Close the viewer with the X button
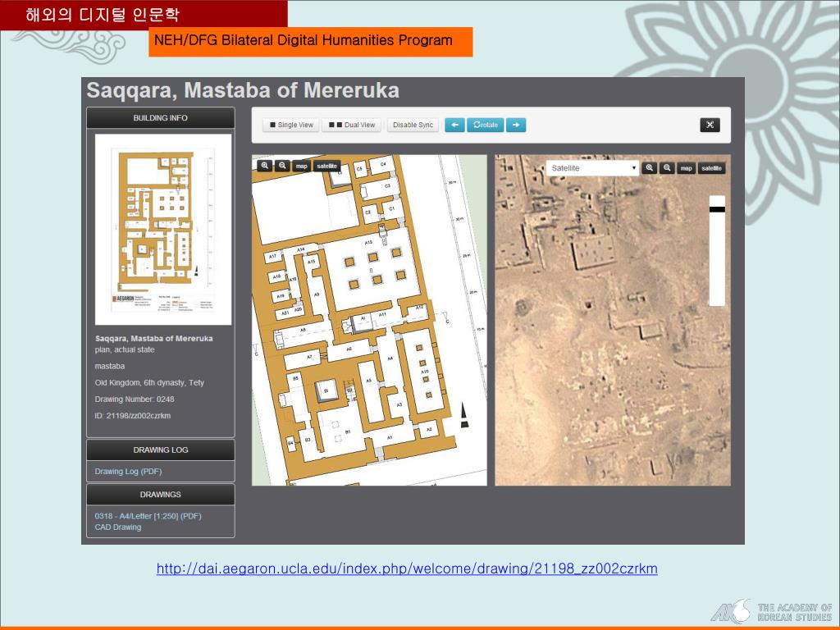This screenshot has width=840, height=630. [x=710, y=125]
